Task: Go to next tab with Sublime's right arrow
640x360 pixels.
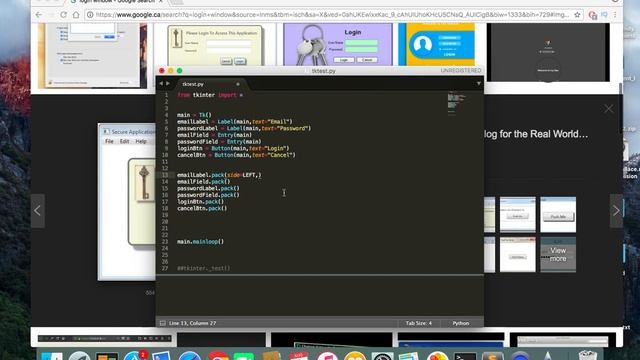Action: pyautogui.click(x=168, y=84)
